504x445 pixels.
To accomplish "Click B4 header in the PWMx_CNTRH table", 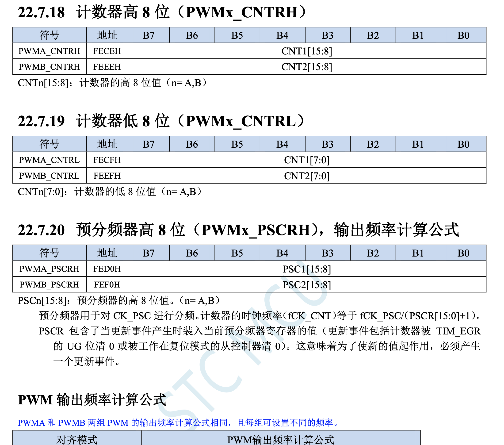I will (283, 35).
